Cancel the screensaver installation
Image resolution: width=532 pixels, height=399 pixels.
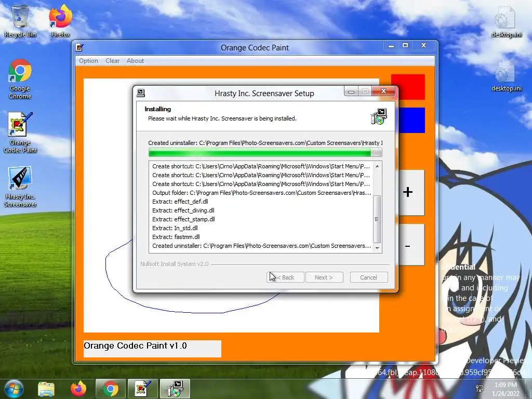[x=368, y=277]
